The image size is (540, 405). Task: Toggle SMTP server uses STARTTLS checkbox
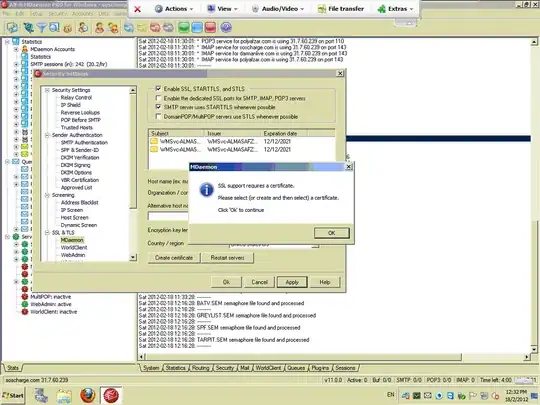pos(158,107)
